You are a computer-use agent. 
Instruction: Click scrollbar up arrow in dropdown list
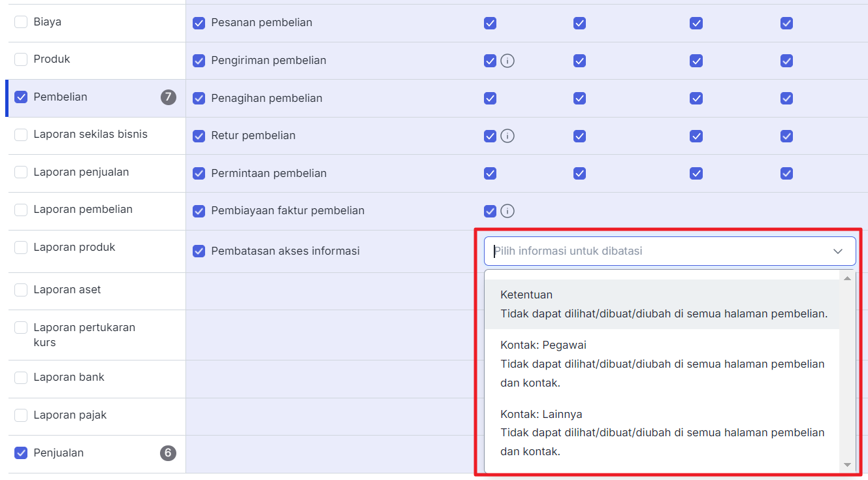click(x=847, y=279)
